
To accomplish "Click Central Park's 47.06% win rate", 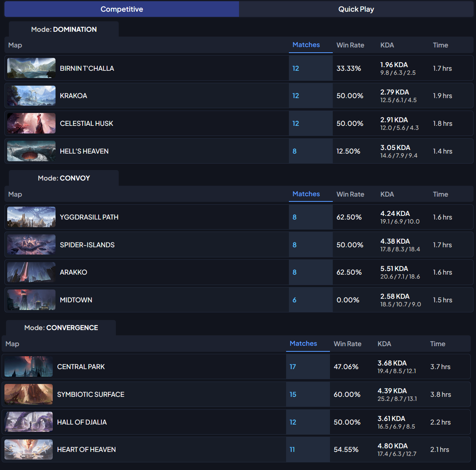I will (346, 367).
